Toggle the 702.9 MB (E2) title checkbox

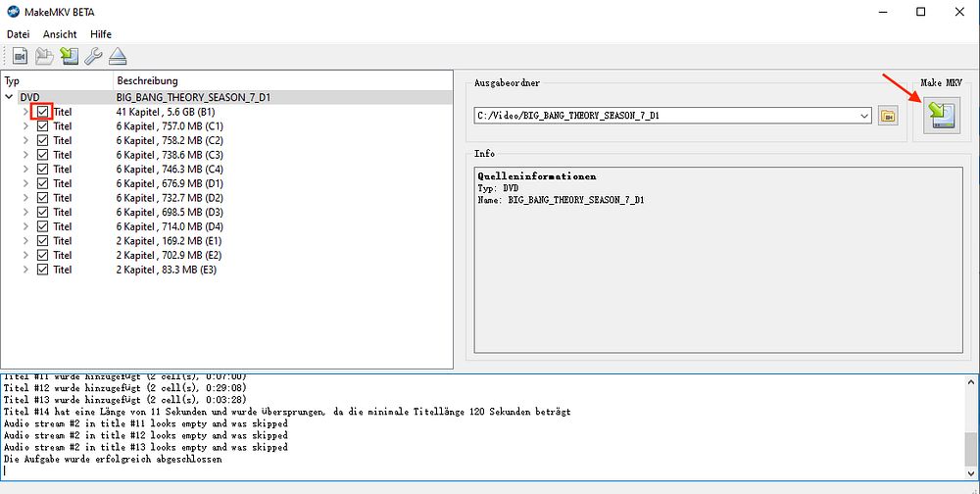(42, 256)
